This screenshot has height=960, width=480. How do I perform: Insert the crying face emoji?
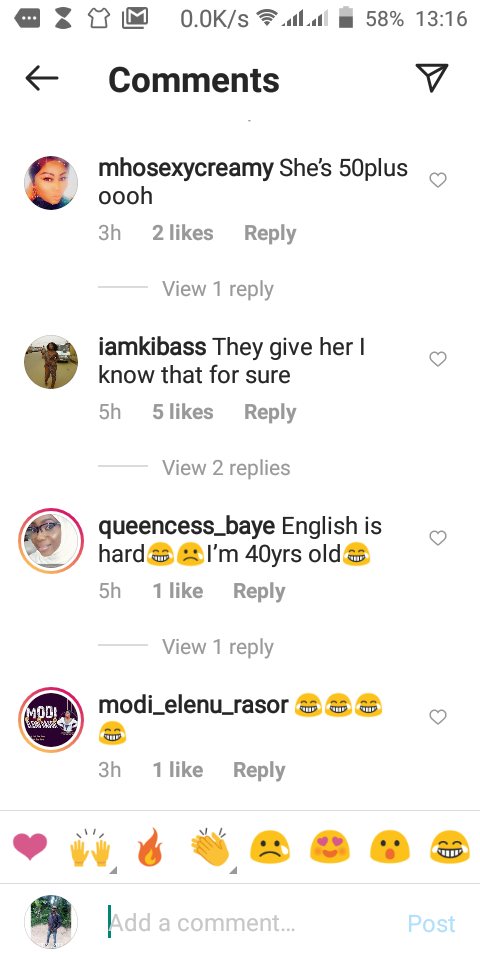point(269,848)
